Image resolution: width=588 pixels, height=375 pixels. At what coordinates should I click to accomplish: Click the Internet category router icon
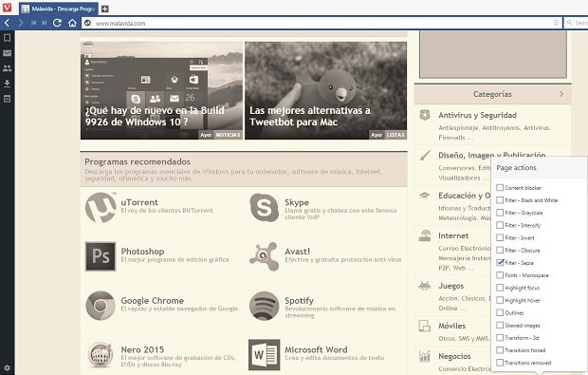point(425,235)
